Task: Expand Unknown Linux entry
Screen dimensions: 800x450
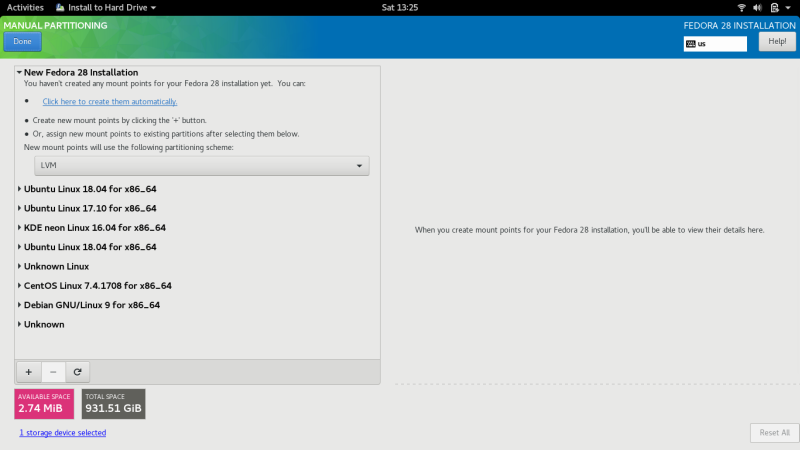Action: click(x=19, y=266)
